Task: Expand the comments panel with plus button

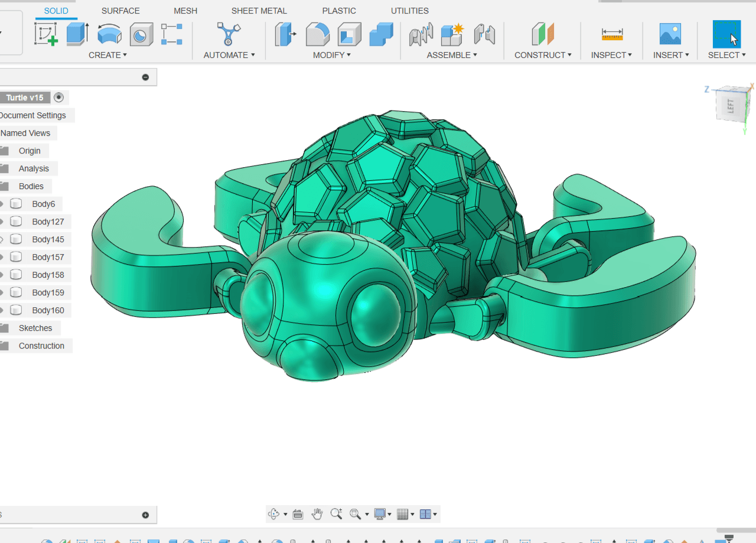Action: (145, 515)
